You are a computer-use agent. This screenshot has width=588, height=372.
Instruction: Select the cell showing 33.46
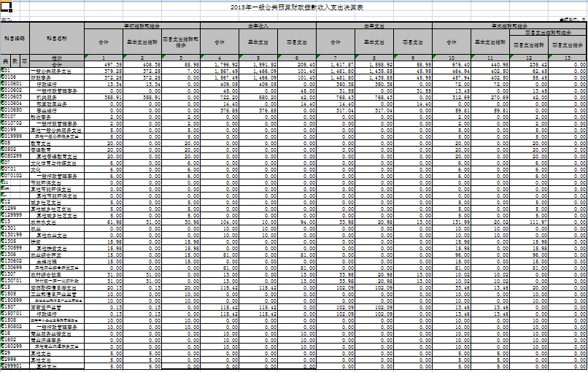pos(452,287)
